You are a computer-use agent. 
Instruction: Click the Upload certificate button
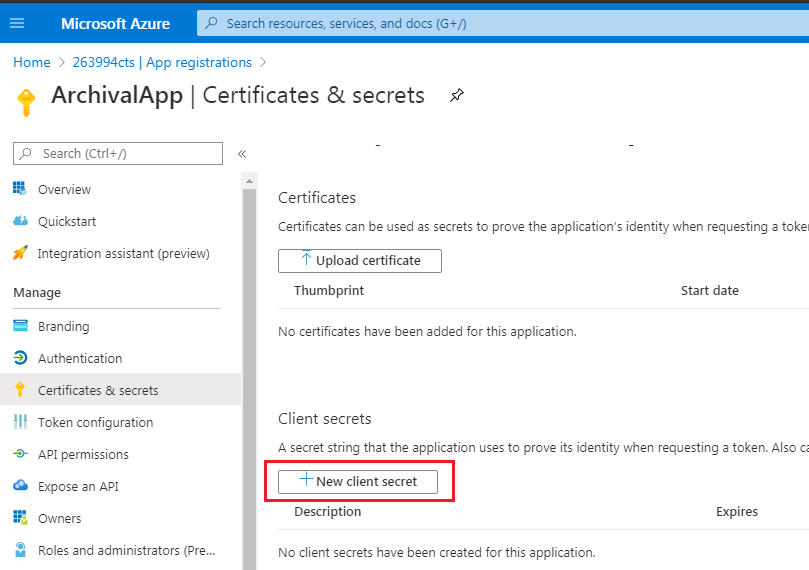coord(360,260)
